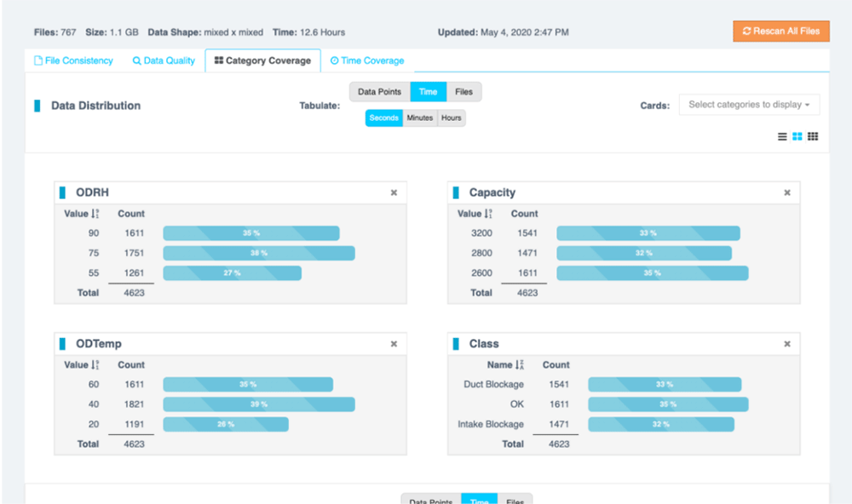Tabulate by Data Points
The width and height of the screenshot is (852, 504).
click(379, 92)
